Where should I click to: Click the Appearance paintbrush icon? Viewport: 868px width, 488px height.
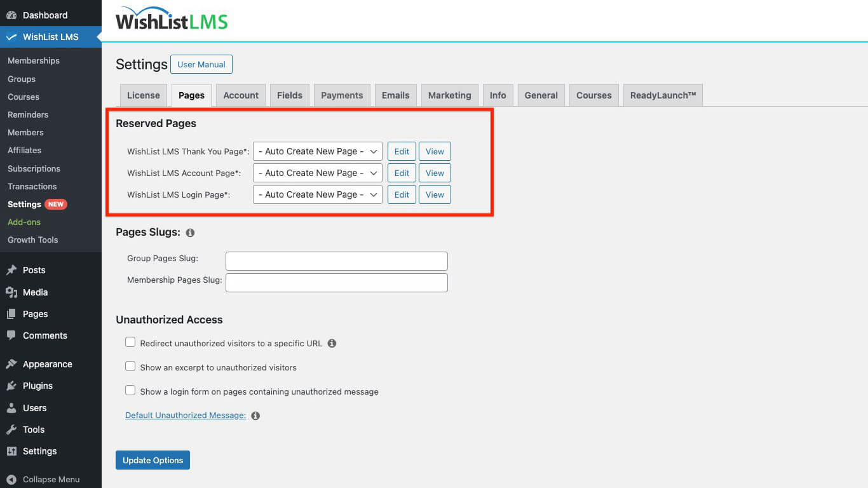tap(11, 364)
